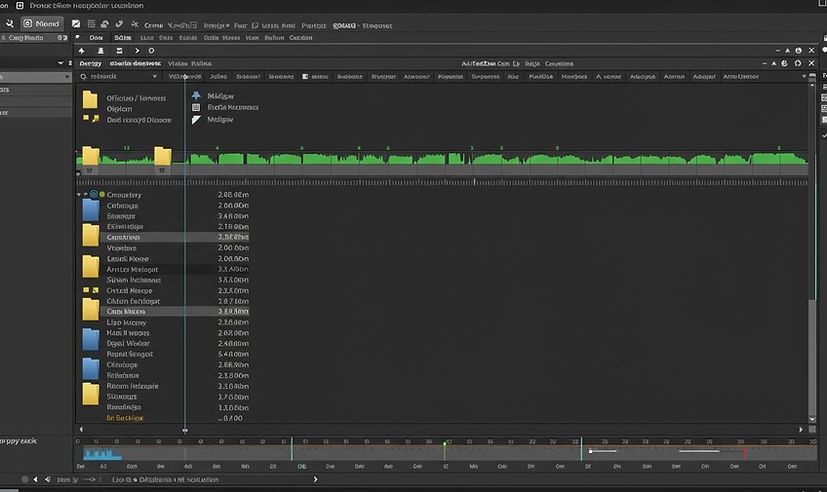Collapse the root tree item with the disclosure triangle
This screenshot has width=827, height=492.
79,195
